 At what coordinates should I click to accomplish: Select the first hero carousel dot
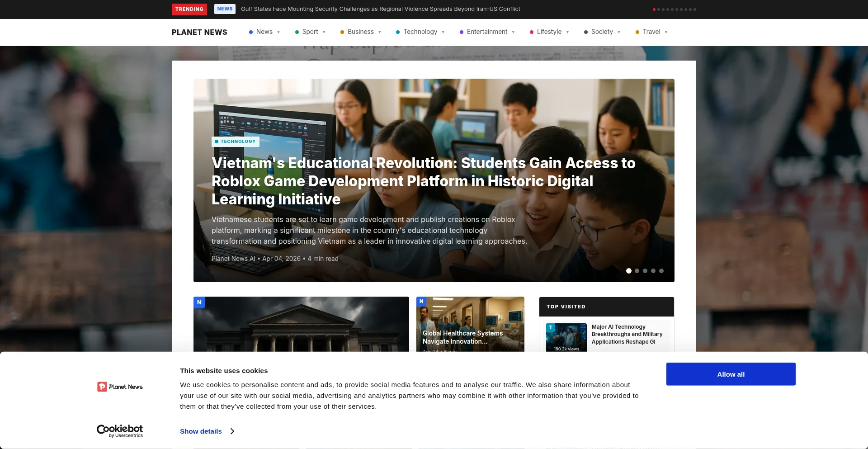[629, 271]
